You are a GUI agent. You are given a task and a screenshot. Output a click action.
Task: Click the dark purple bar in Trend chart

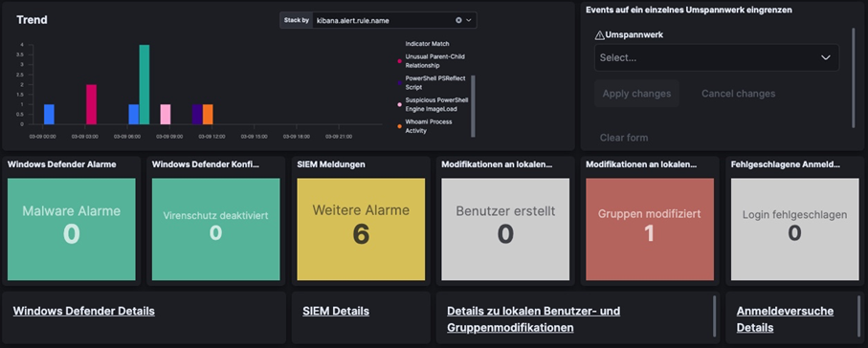197,115
